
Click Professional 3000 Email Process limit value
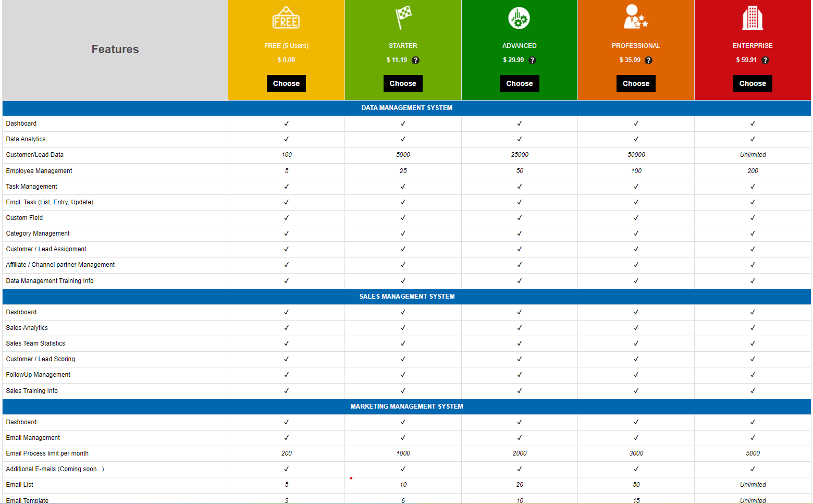point(636,453)
